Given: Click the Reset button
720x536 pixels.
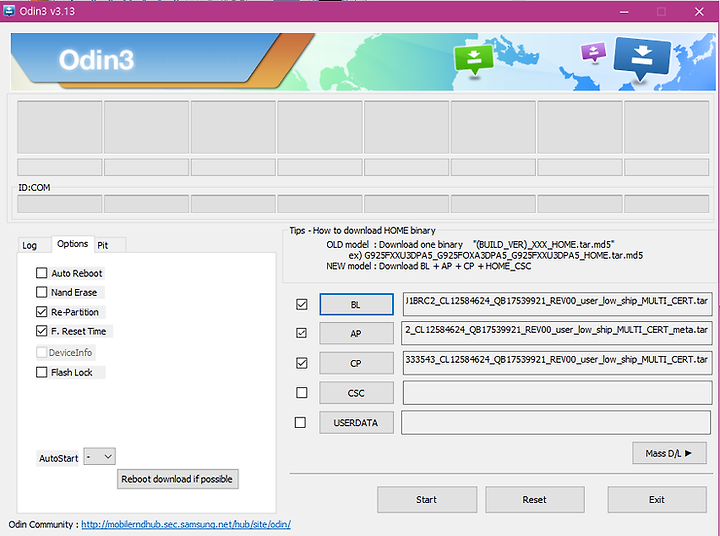Looking at the screenshot, I should coord(535,500).
